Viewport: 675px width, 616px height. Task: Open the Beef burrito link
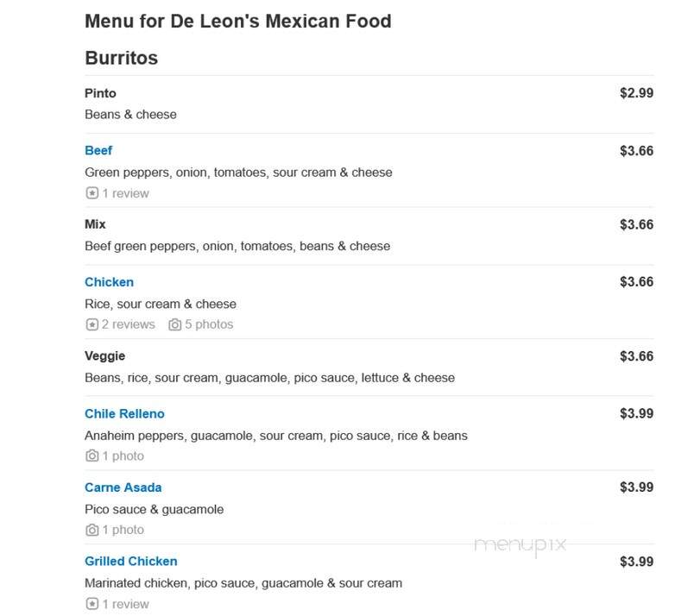point(98,151)
